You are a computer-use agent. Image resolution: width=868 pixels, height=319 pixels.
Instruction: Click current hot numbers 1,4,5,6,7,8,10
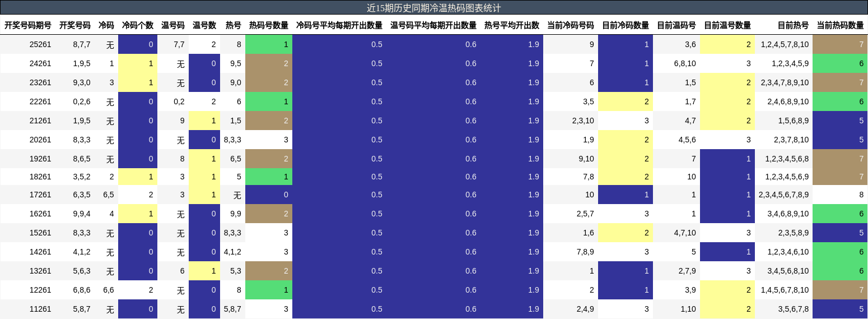point(785,290)
